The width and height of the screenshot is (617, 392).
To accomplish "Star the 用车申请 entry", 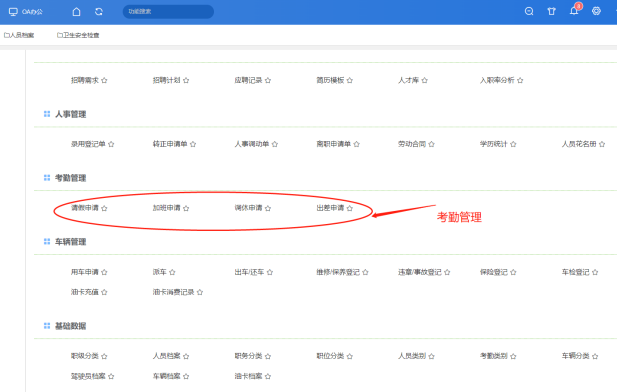I will 104,272.
